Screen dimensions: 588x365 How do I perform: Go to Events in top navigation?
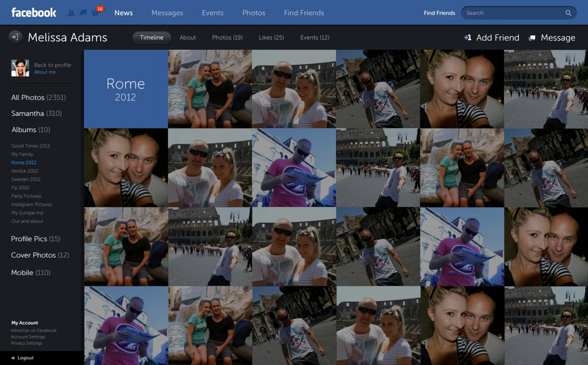(x=212, y=13)
